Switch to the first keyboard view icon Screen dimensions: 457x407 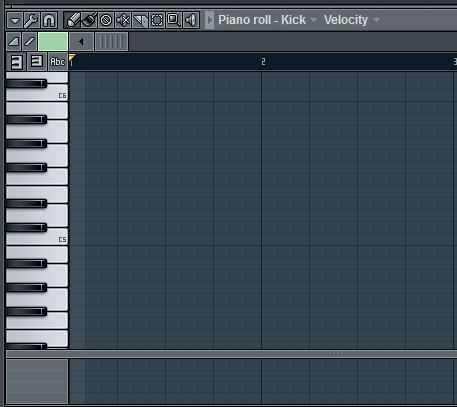point(16,62)
